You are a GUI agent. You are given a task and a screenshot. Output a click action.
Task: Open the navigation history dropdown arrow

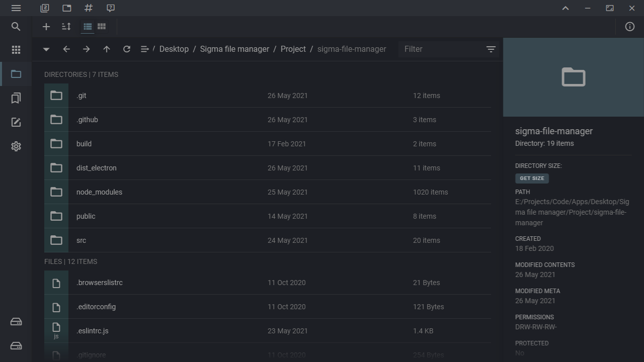coord(46,49)
